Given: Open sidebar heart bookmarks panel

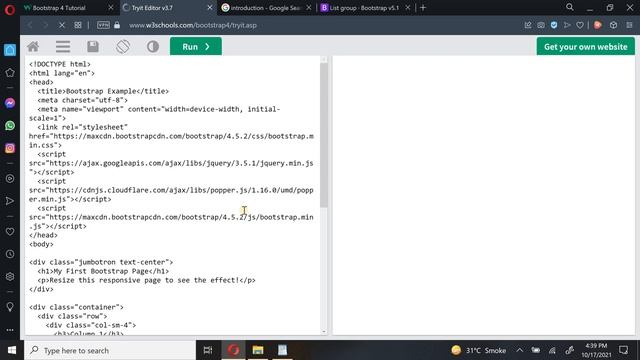Looking at the screenshot, I should [10, 231].
